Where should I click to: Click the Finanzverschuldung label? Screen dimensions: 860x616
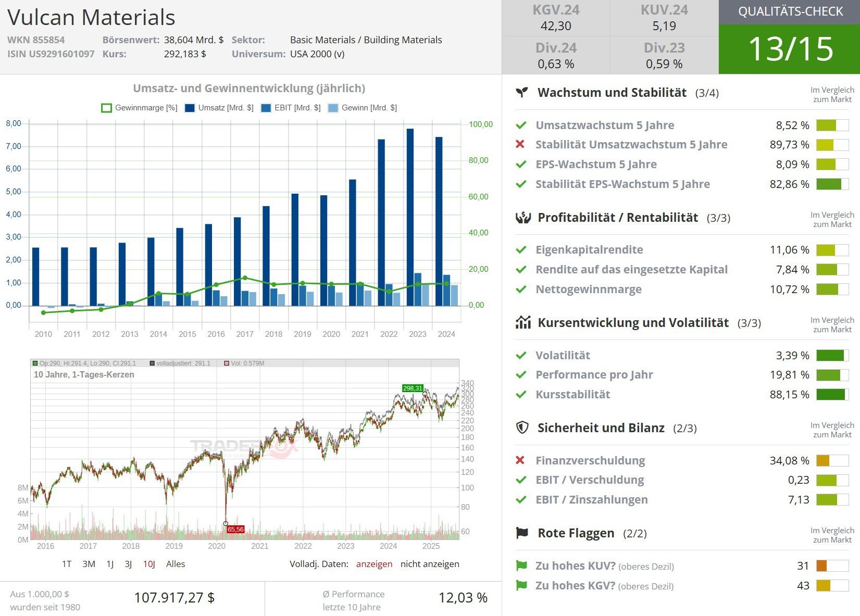click(x=590, y=461)
